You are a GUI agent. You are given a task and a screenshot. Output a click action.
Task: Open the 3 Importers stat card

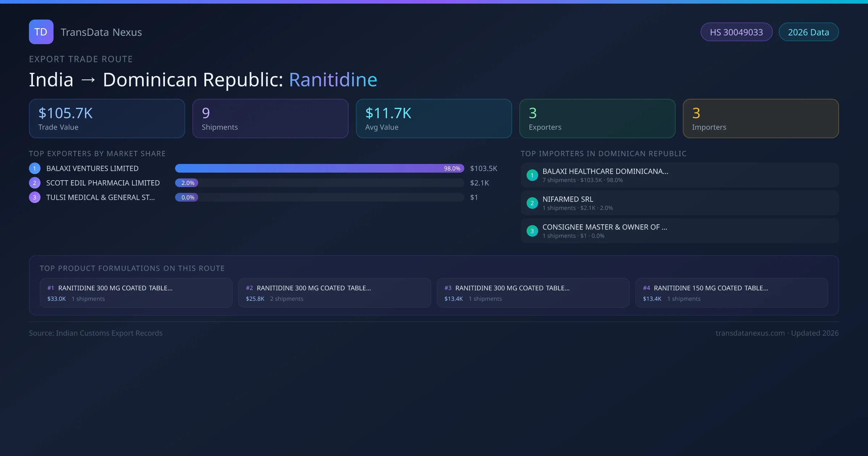tap(761, 119)
